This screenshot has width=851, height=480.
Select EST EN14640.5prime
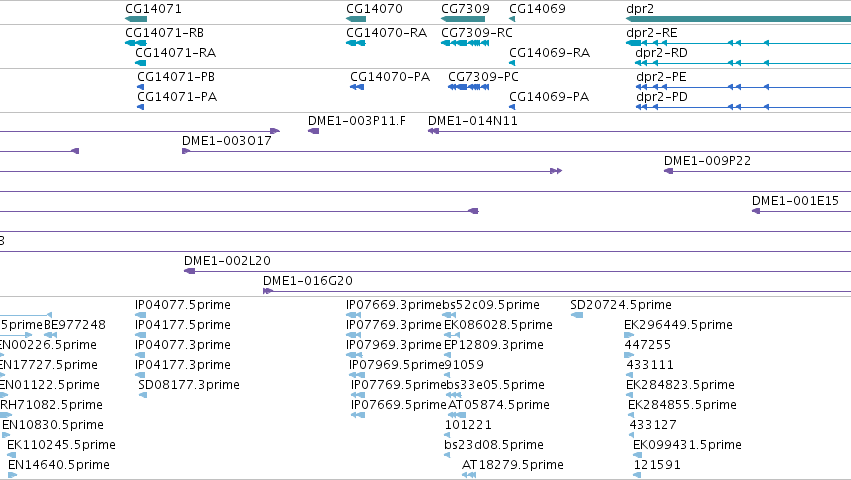point(59,465)
